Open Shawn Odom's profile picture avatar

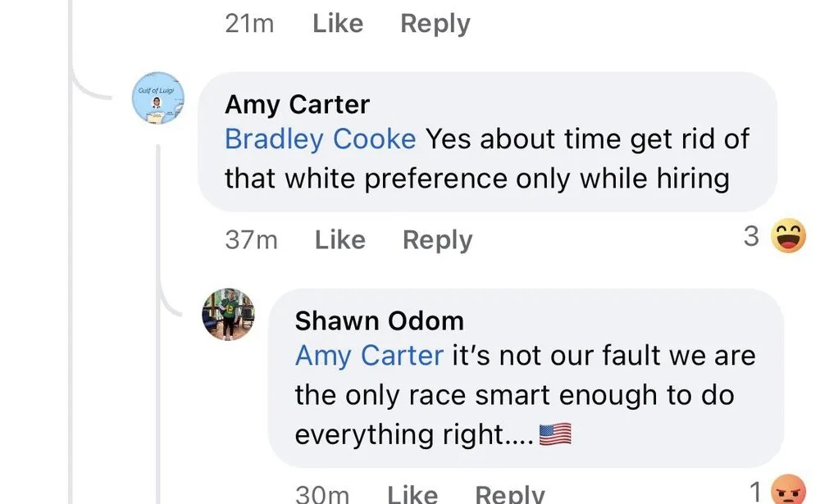229,315
